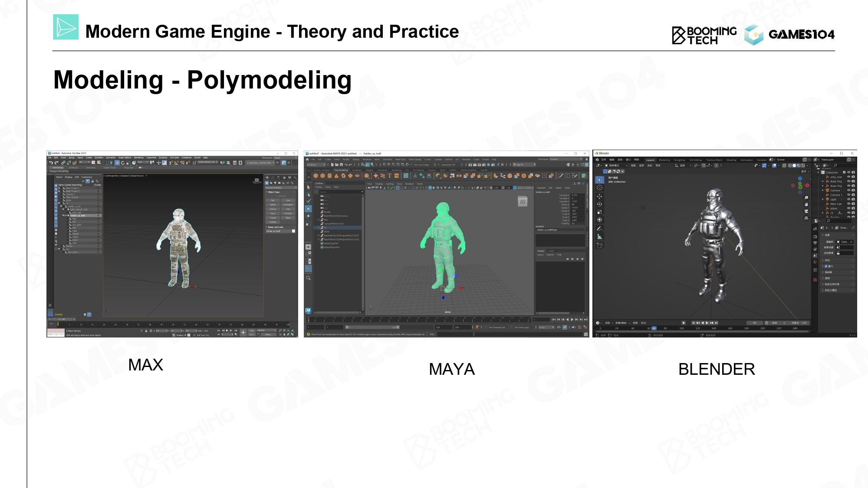Toggle Collection exclude checkbox in Blender outliner
Image resolution: width=868 pixels, height=488 pixels.
[844, 172]
